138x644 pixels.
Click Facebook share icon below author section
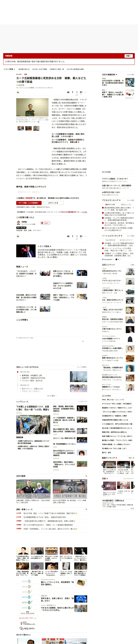[73, 236]
